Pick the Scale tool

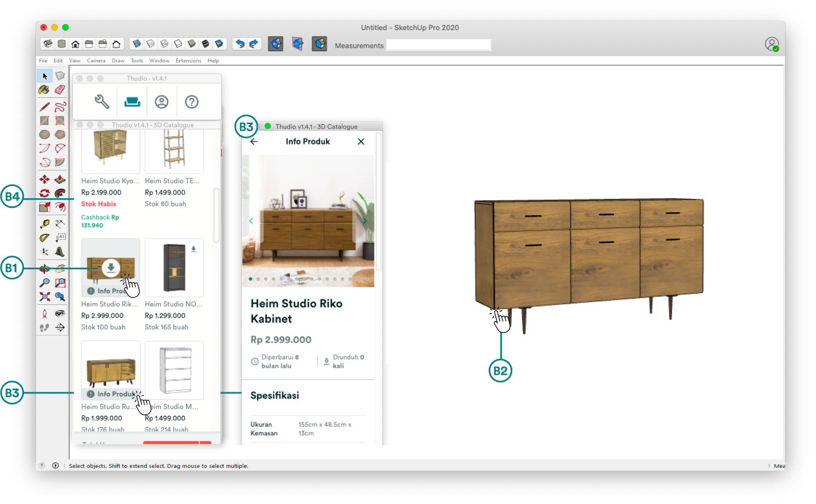pyautogui.click(x=44, y=207)
